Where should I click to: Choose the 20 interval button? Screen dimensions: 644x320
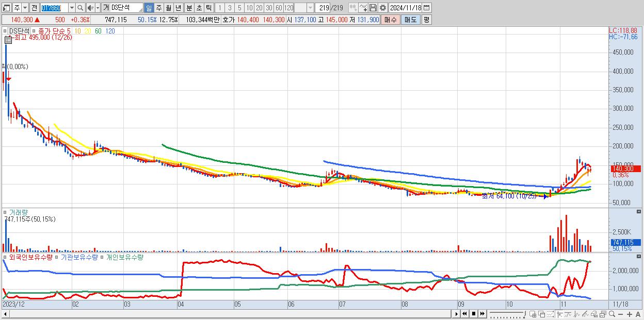click(259, 8)
